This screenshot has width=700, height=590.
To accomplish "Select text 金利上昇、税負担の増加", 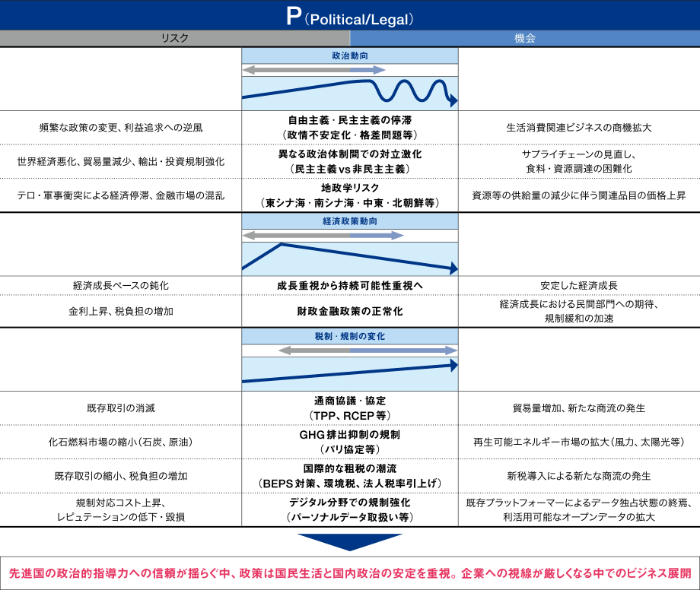I will pos(121,312).
